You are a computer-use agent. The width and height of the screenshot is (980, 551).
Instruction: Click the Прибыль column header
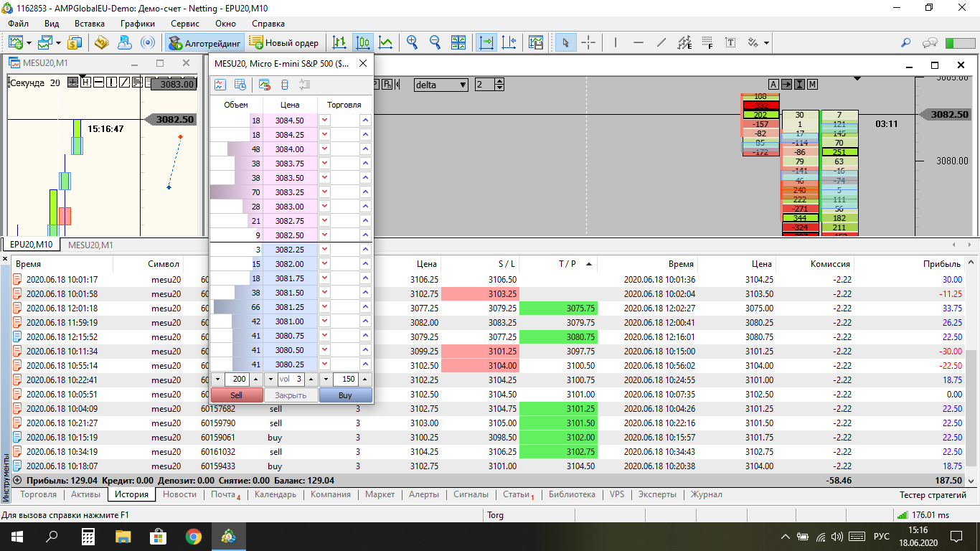pos(942,264)
